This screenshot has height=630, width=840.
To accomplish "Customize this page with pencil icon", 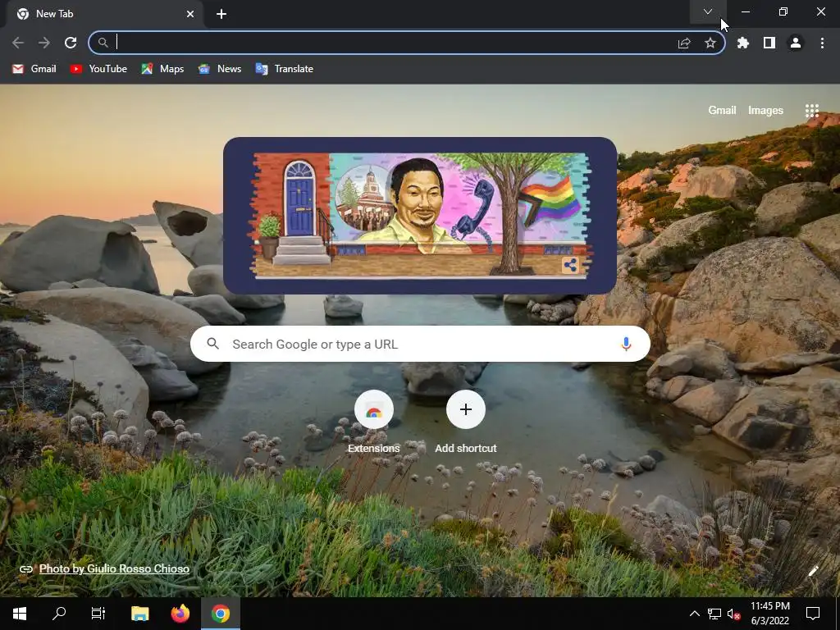I will [813, 571].
